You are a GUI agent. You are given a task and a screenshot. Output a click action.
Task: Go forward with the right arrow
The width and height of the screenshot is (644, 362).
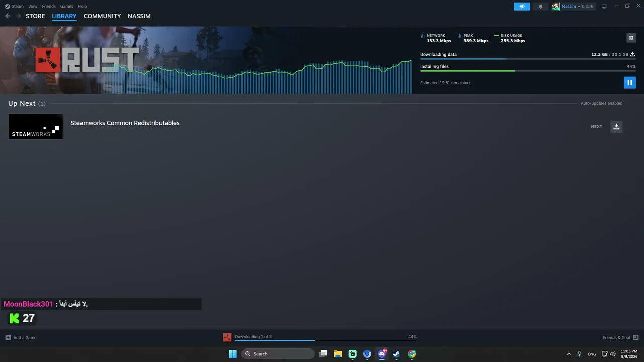[x=18, y=16]
